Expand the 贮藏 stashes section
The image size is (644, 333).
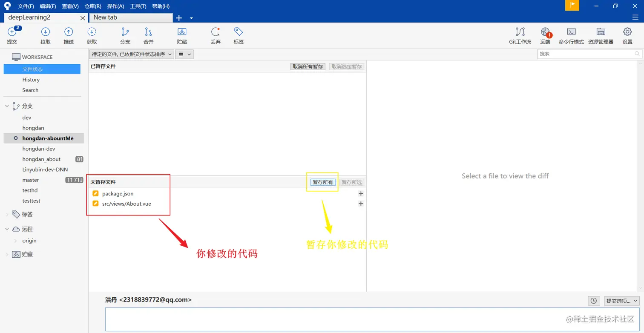(7, 254)
